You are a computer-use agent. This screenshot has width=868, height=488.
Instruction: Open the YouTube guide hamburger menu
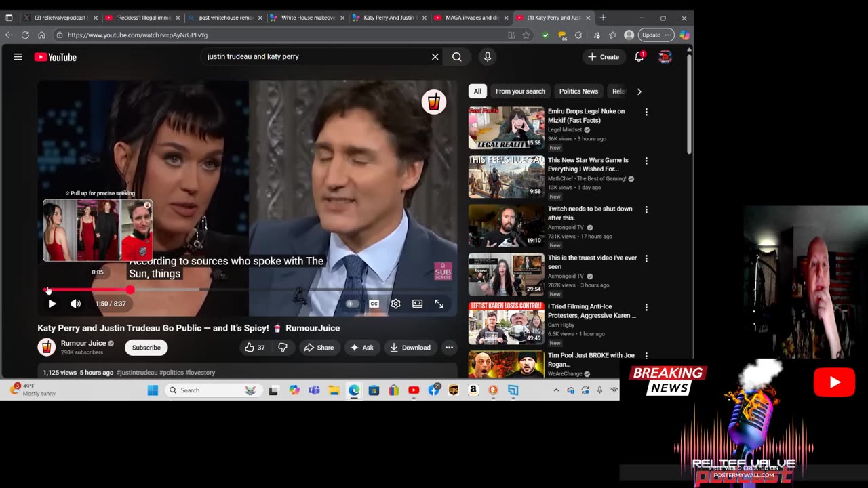pos(18,57)
